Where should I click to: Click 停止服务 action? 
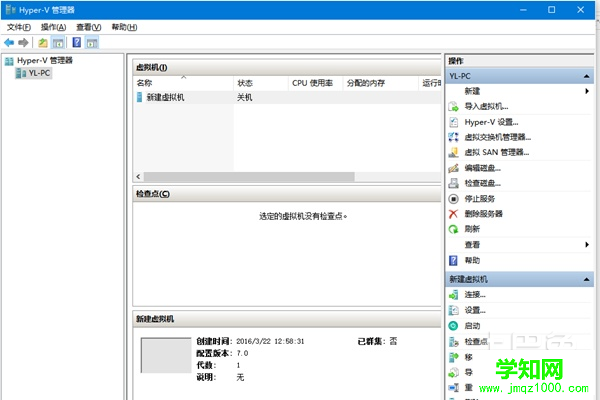(x=479, y=199)
